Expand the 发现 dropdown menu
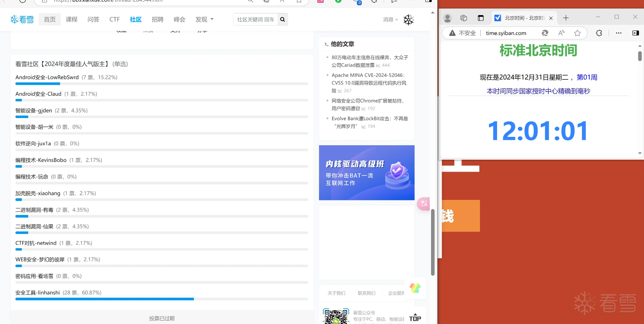This screenshot has height=324, width=644. point(204,19)
